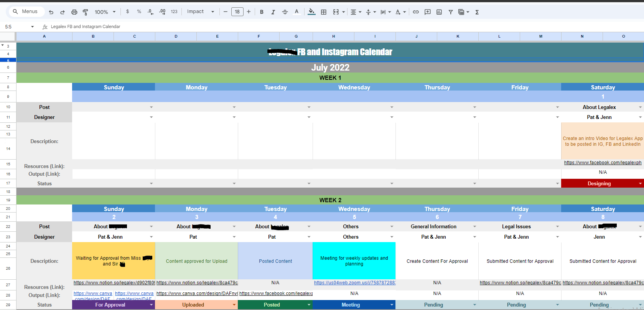
Task: Open Friday's notion.so/legalex/8ca479c resource link
Action: 520,283
